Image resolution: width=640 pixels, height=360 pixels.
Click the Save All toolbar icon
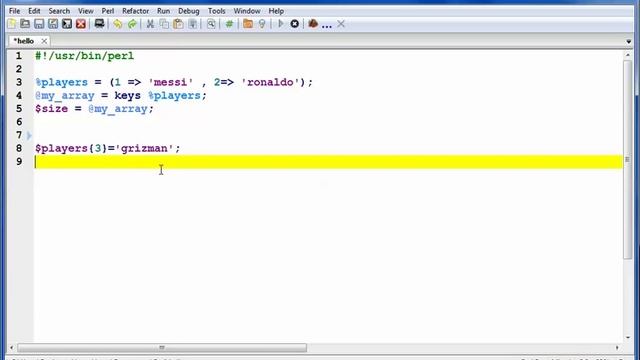67,24
